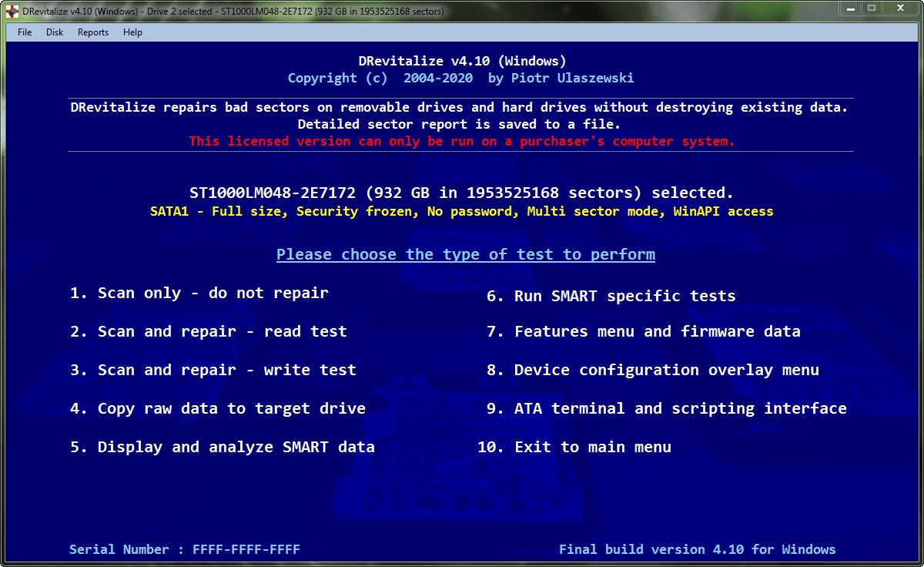This screenshot has height=567, width=924.
Task: Close the DRevitalize window
Action: click(x=900, y=8)
